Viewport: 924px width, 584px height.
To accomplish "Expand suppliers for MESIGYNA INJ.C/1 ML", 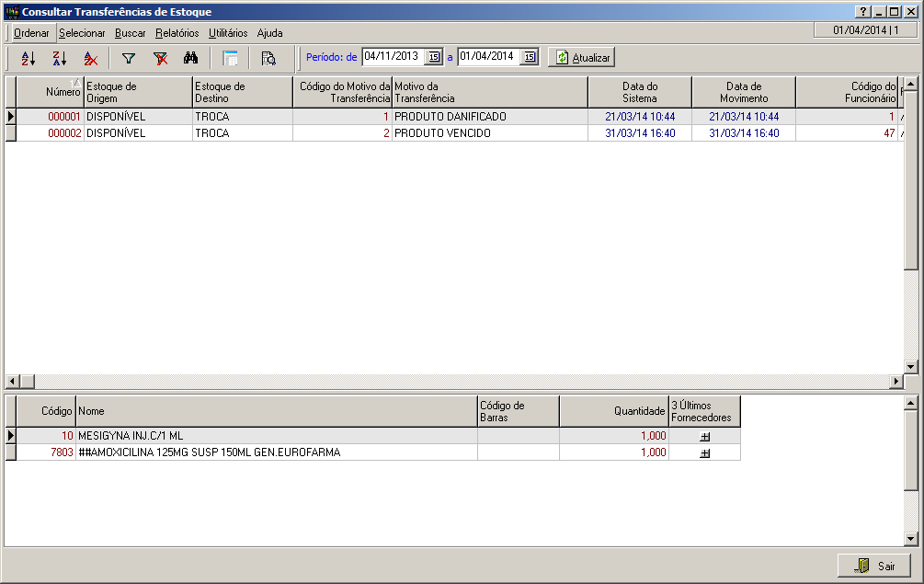I will [705, 437].
